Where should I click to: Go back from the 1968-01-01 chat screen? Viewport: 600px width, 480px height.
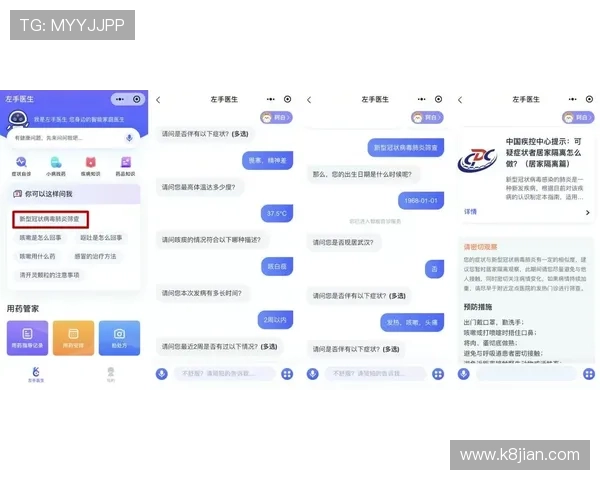click(x=309, y=100)
